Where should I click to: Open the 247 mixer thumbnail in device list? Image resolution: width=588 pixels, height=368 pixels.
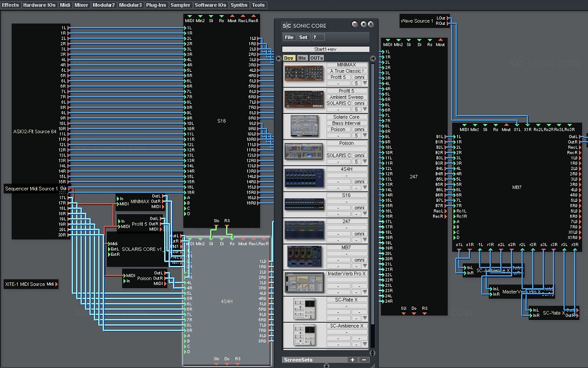(x=304, y=230)
